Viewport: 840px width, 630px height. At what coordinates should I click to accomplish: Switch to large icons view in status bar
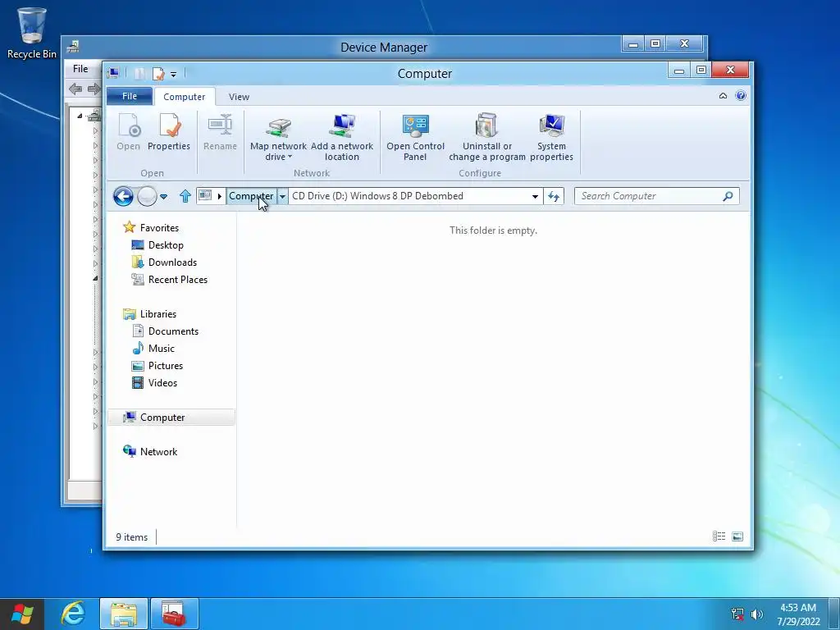737,536
